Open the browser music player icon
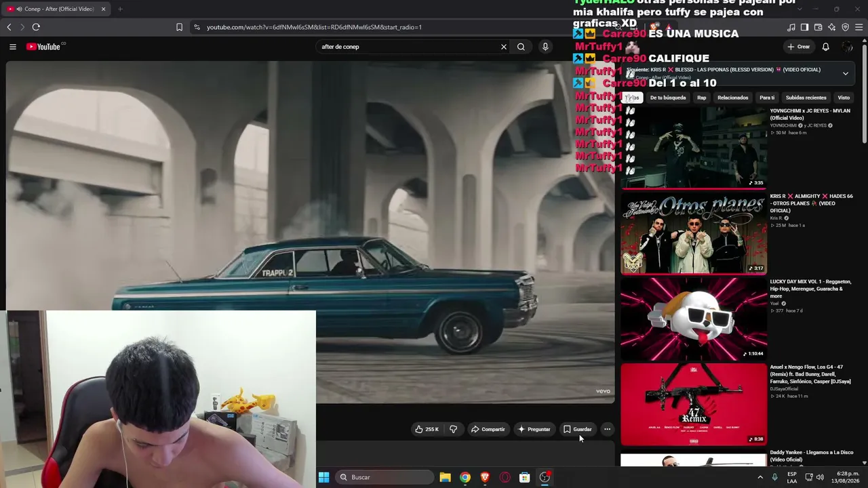868x488 pixels. [x=791, y=27]
